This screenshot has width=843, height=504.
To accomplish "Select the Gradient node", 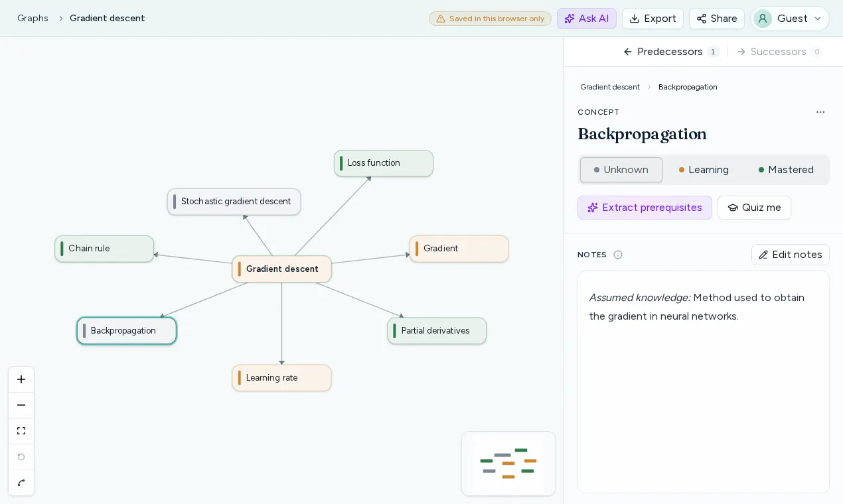I will [459, 249].
